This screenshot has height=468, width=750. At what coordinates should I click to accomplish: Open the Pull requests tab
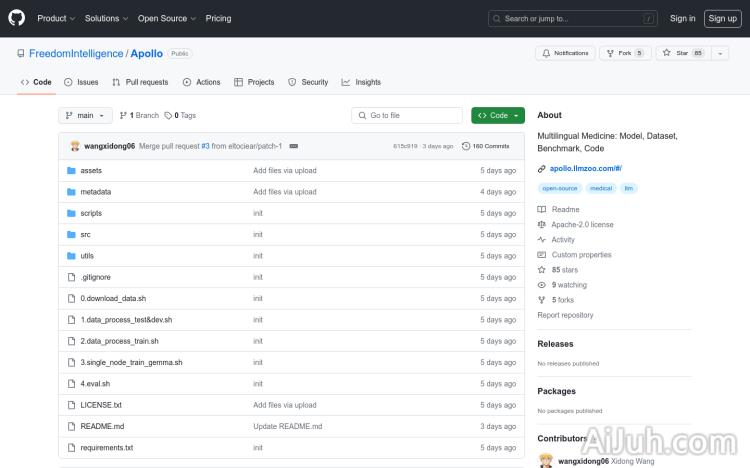click(x=140, y=82)
